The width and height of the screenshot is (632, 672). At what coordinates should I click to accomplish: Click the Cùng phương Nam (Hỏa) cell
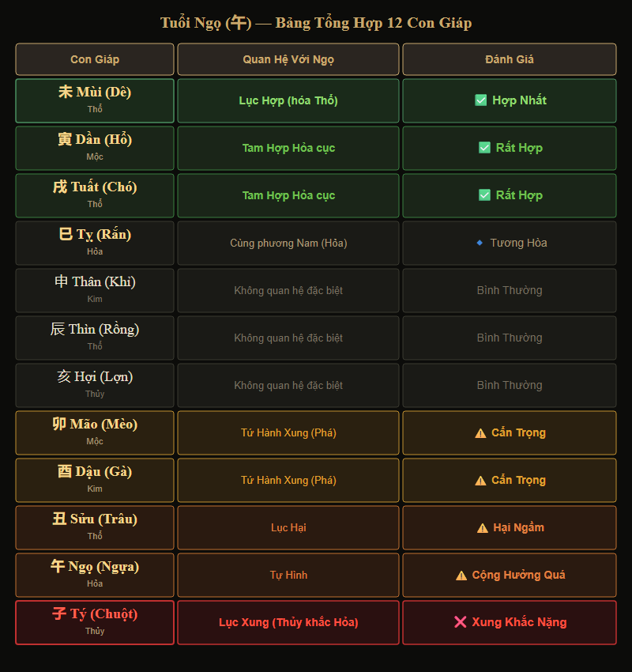288,243
